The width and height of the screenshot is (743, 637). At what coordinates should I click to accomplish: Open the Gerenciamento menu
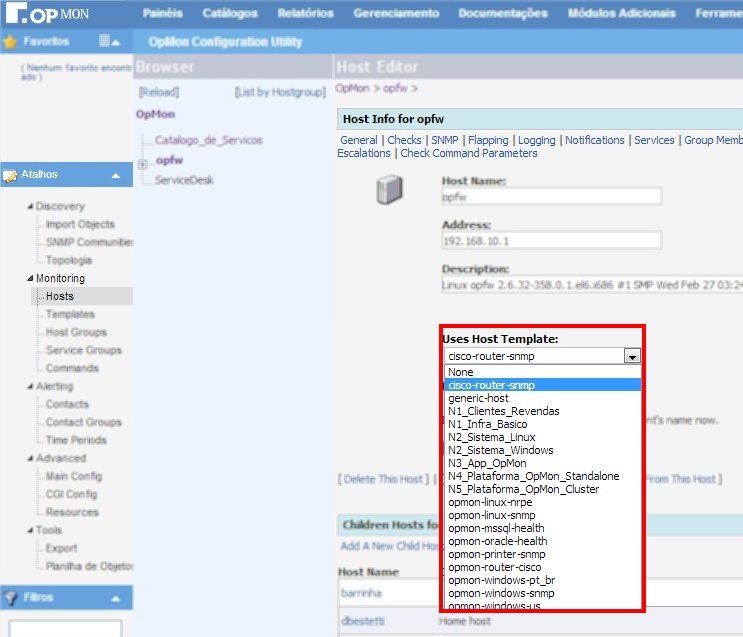pos(396,13)
